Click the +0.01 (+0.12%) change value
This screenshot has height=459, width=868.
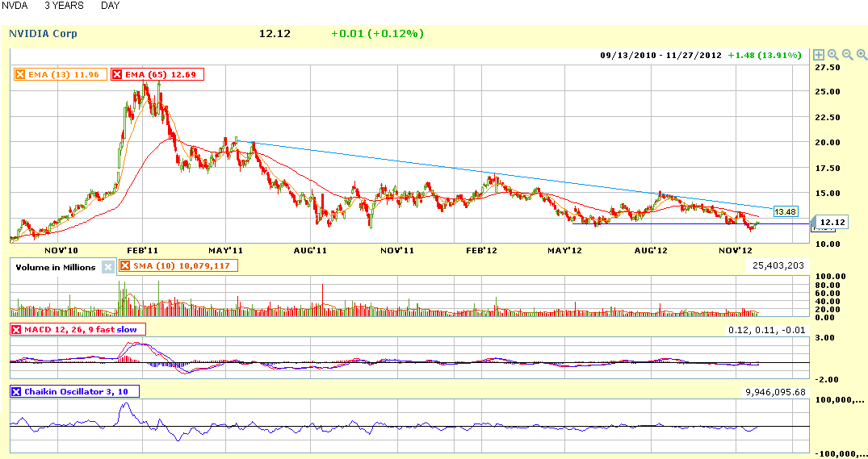378,34
